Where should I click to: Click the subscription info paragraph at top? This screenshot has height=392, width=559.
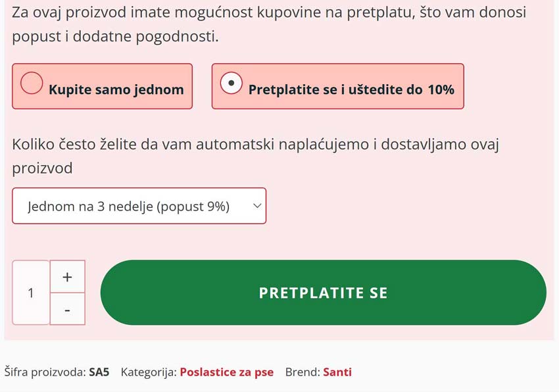point(269,24)
